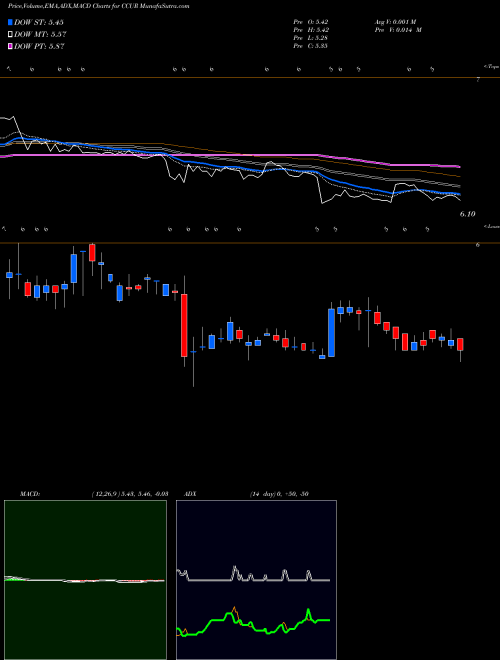Click the 'Pre C: 5.33' close value
Viewport: 500px width, 660px height.
pos(311,46)
